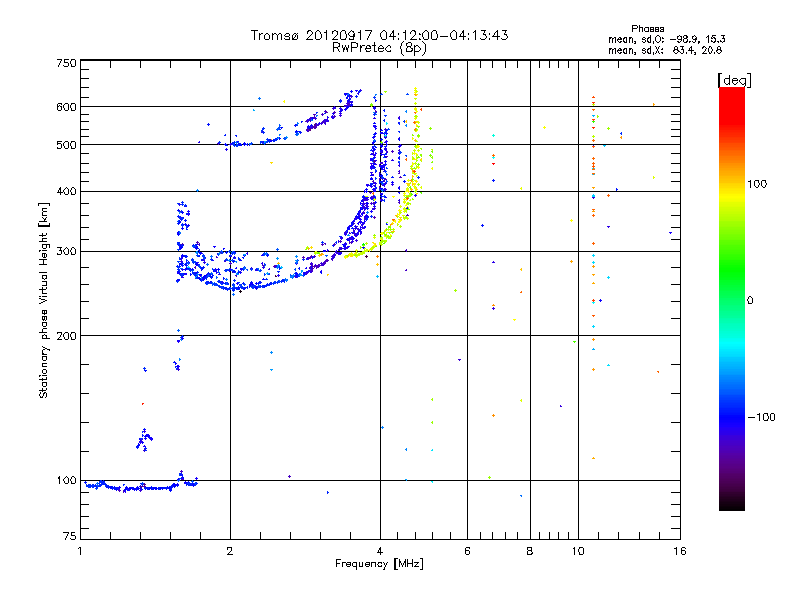Image resolution: width=800 pixels, height=600 pixels.
Task: Click the green region of the colorbar
Action: click(732, 270)
